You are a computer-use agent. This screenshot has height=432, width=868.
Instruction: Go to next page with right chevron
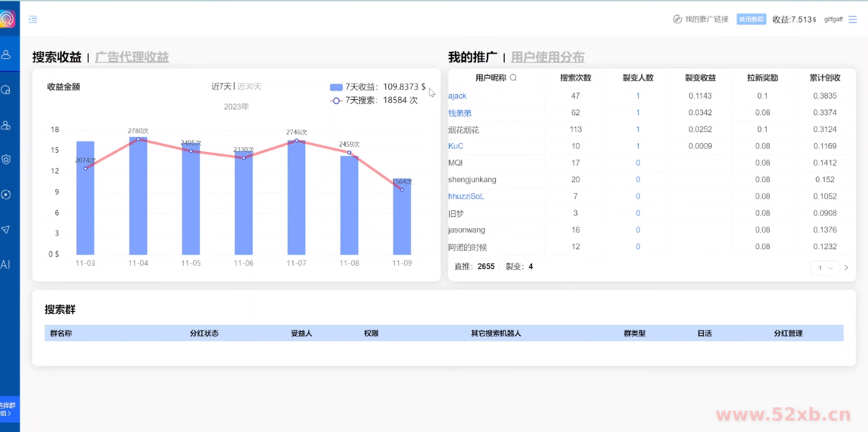click(x=846, y=268)
